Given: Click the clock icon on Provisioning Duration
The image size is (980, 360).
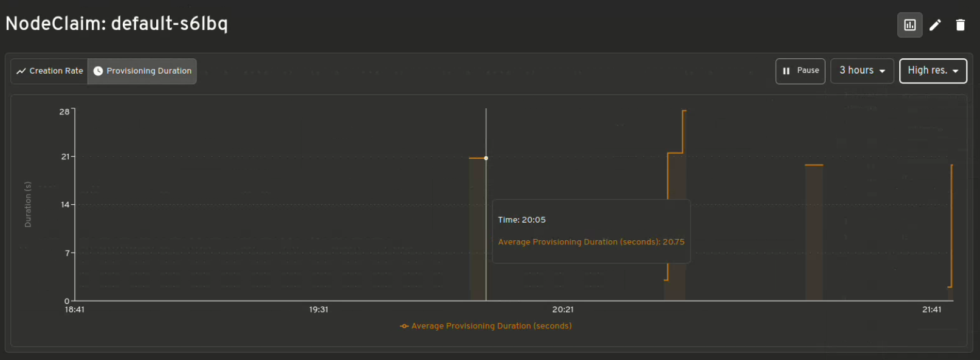Looking at the screenshot, I should pos(98,71).
